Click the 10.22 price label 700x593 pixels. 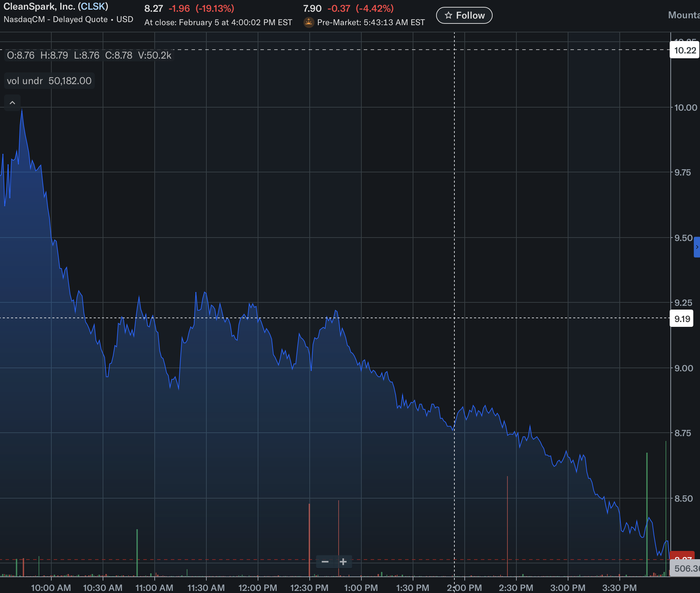(684, 50)
